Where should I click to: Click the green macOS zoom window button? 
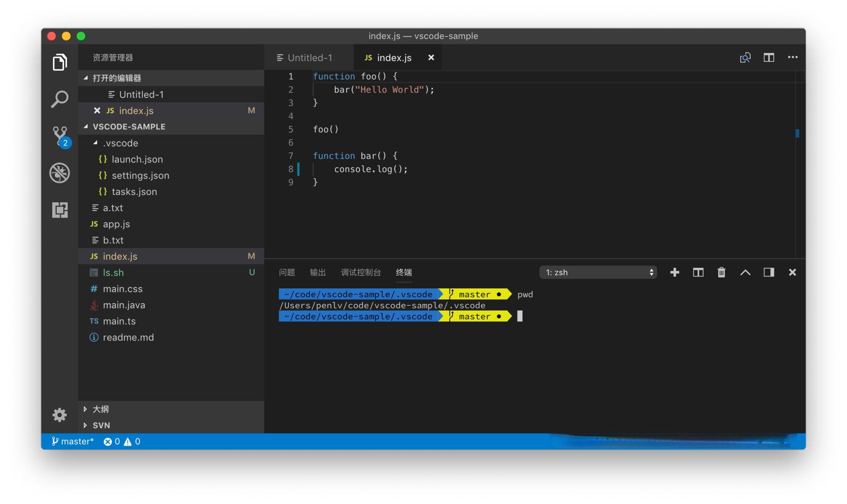coord(81,36)
